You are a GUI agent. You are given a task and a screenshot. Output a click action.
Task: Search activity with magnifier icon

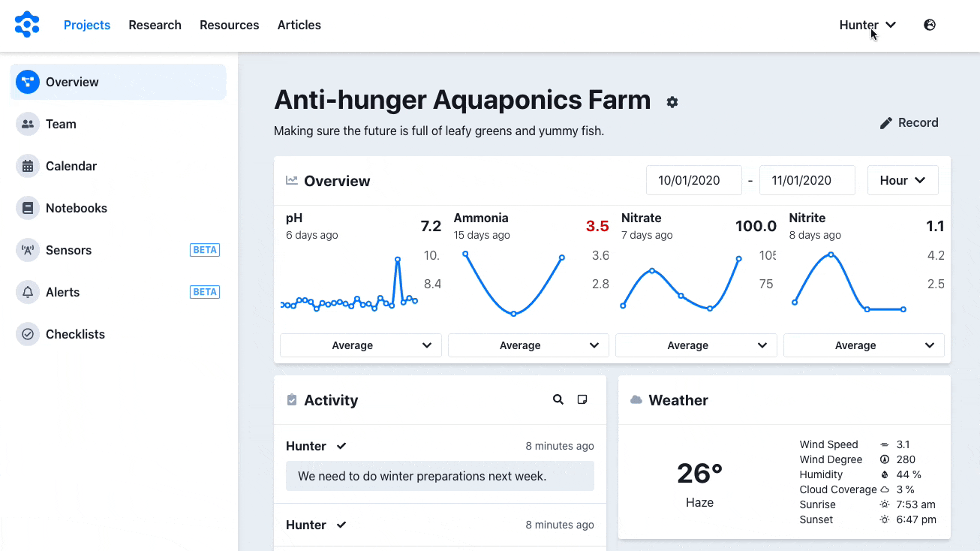[x=558, y=400]
